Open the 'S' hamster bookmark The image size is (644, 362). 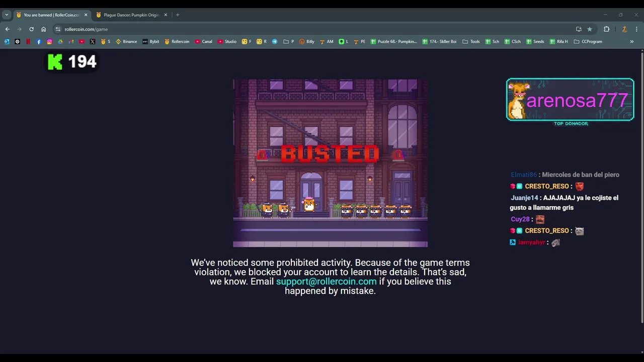click(x=106, y=42)
